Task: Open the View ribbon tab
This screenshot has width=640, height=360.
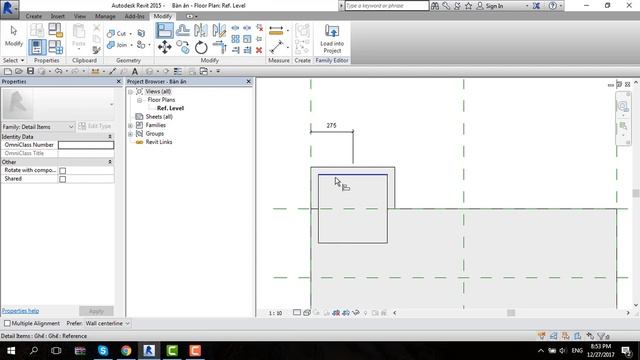Action: click(x=80, y=16)
